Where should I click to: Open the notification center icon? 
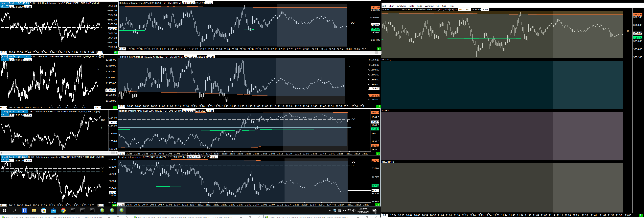click(x=374, y=211)
